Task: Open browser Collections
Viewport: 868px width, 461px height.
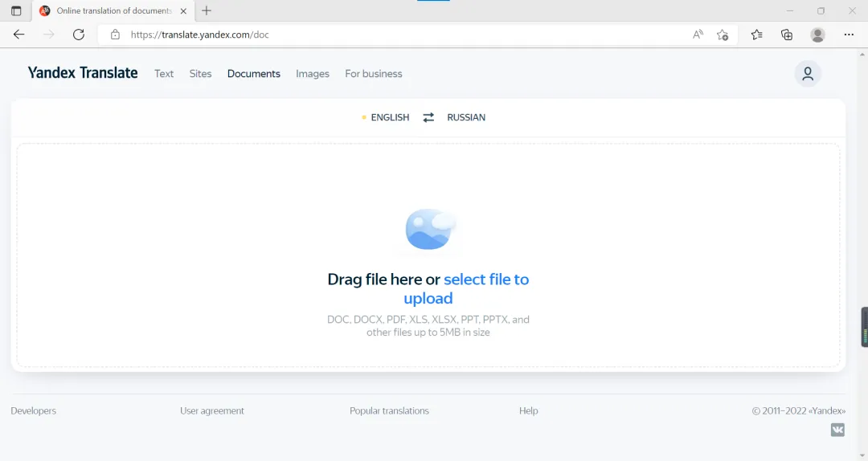Action: pyautogui.click(x=787, y=35)
